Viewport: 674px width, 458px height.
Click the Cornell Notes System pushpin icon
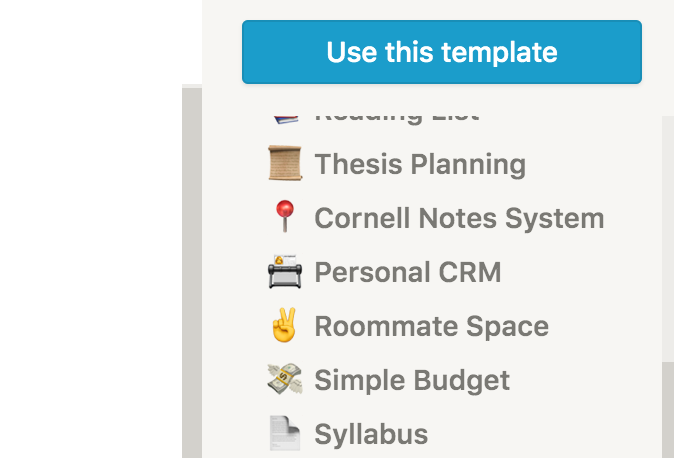pos(285,217)
